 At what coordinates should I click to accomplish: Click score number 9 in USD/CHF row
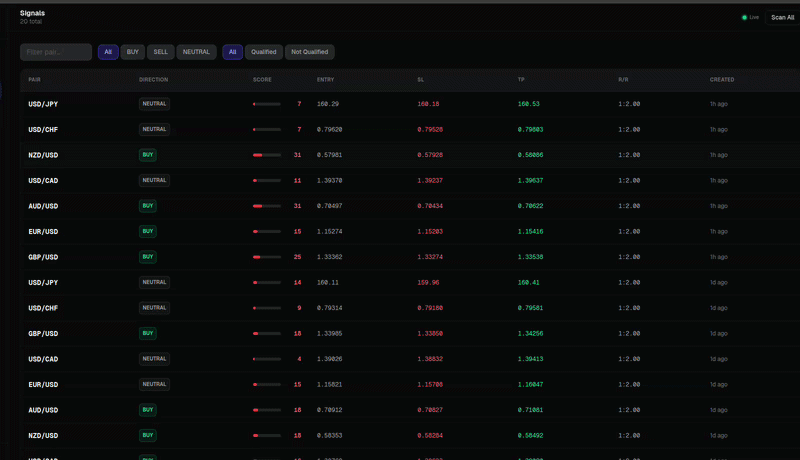tap(299, 308)
